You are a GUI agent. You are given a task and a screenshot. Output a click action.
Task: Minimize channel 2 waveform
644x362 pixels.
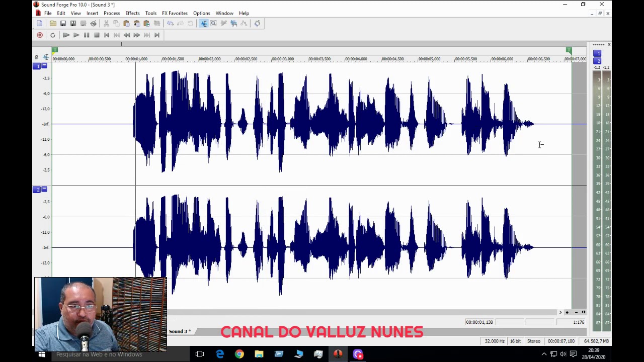(44, 190)
